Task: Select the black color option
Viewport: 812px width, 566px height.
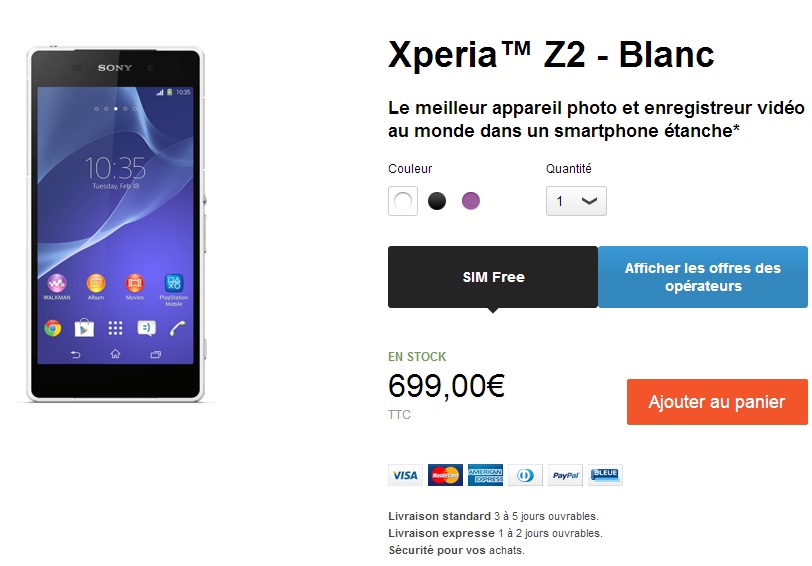Action: pyautogui.click(x=437, y=201)
